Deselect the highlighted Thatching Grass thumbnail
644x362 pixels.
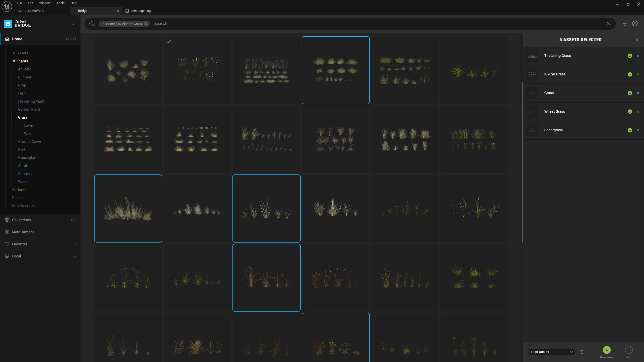click(x=128, y=208)
